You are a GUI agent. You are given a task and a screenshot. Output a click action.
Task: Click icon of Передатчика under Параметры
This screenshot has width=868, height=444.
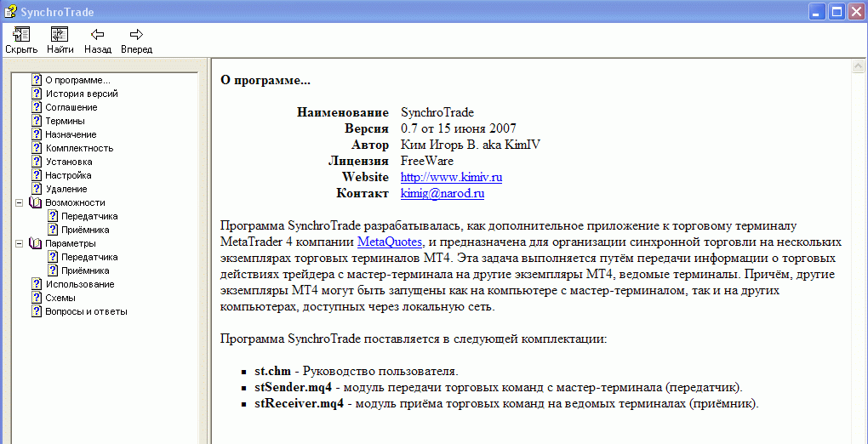[x=53, y=257]
